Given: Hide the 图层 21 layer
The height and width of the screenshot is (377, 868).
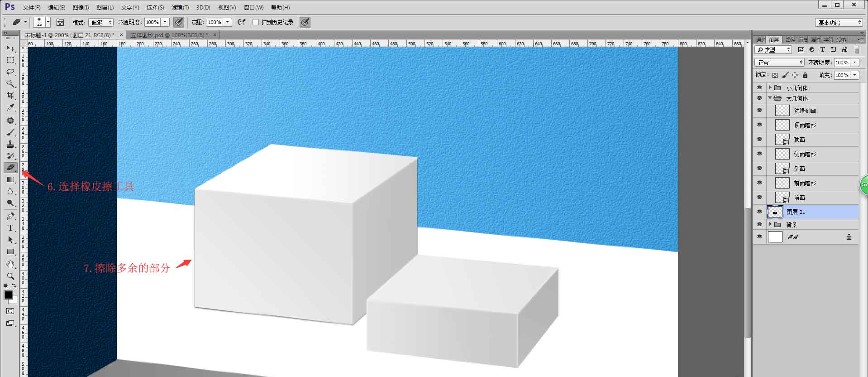Looking at the screenshot, I should pyautogui.click(x=759, y=212).
